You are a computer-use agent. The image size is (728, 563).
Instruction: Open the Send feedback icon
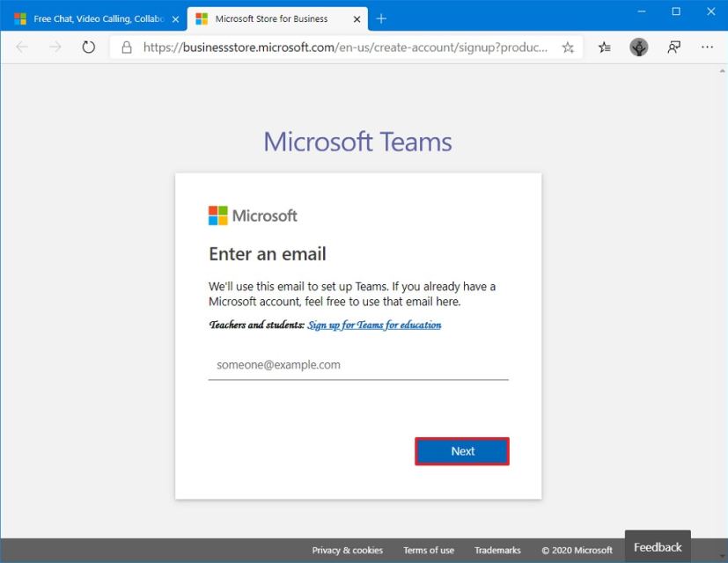(x=672, y=48)
